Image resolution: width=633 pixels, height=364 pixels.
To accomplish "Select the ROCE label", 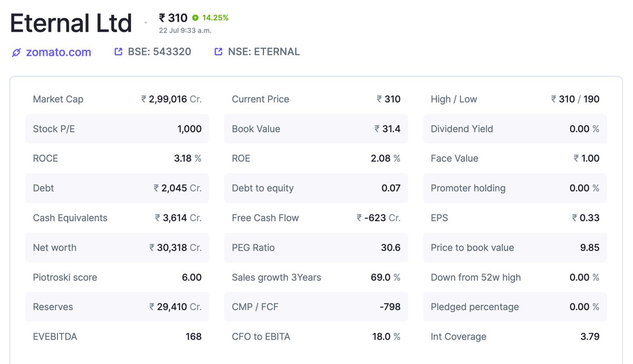I will pos(45,158).
